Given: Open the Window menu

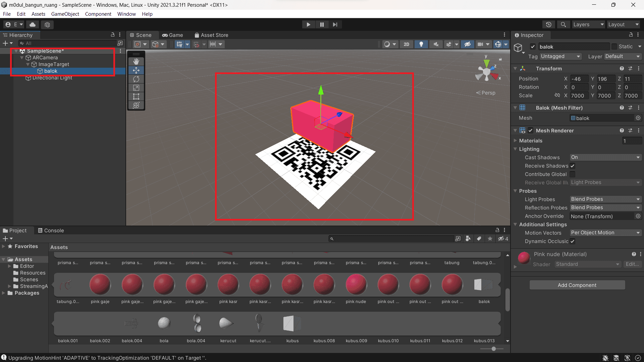Looking at the screenshot, I should (x=126, y=14).
